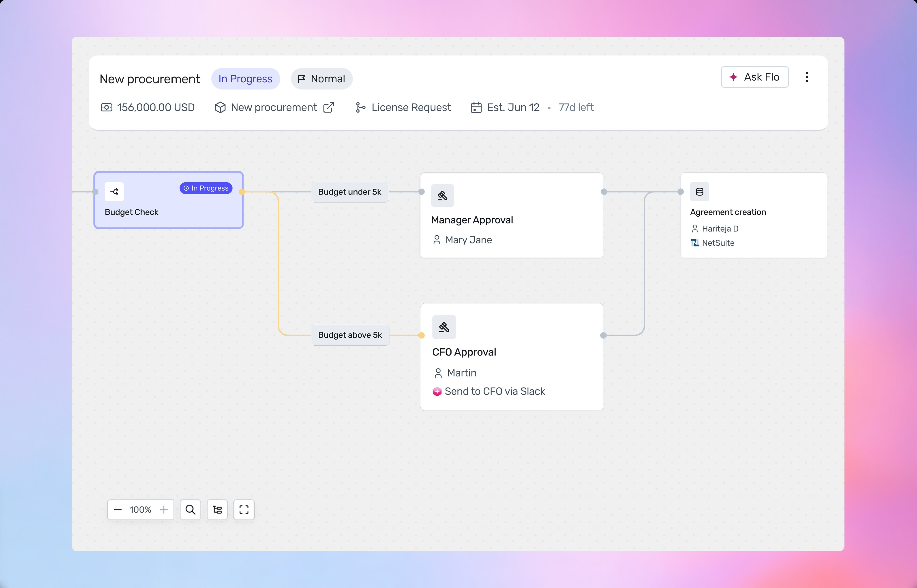Zoom out with the minus button
The width and height of the screenshot is (917, 588).
point(118,510)
